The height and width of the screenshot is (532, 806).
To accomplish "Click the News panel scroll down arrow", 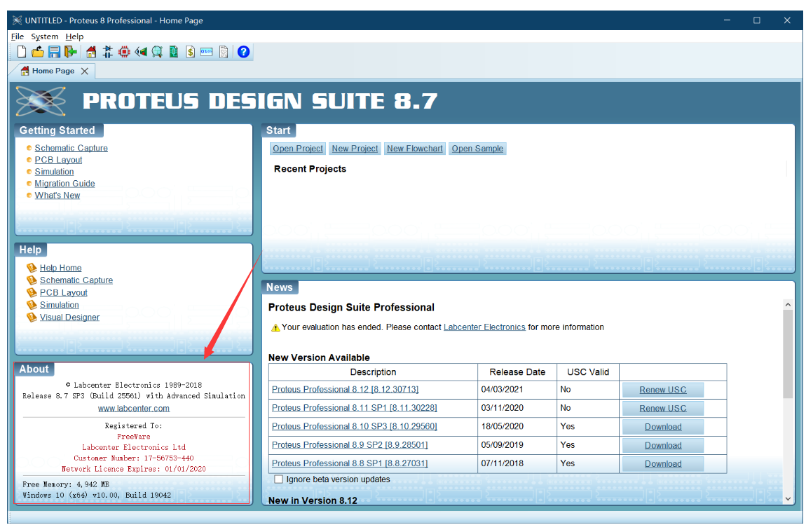I will pyautogui.click(x=788, y=498).
